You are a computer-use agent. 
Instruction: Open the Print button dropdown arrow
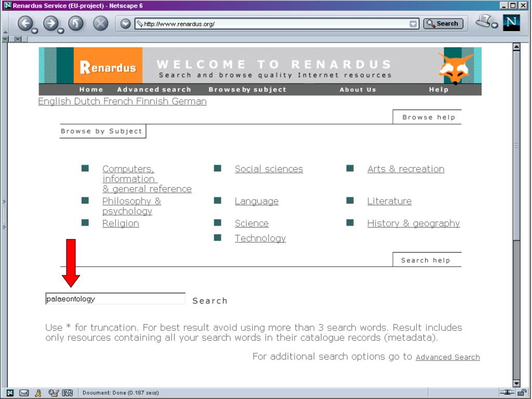[495, 25]
